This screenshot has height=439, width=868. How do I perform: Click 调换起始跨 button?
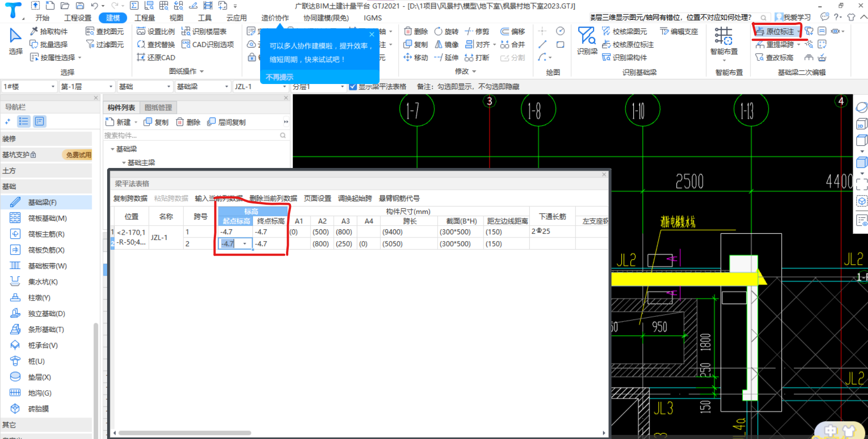pos(355,198)
